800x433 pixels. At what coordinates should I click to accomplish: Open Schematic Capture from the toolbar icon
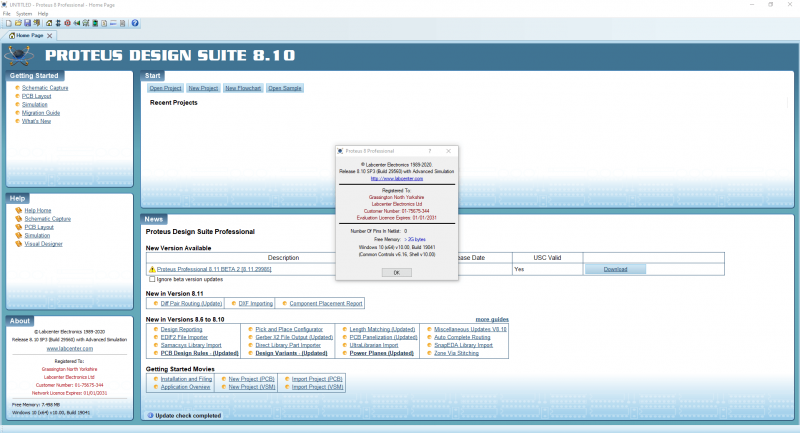point(58,23)
